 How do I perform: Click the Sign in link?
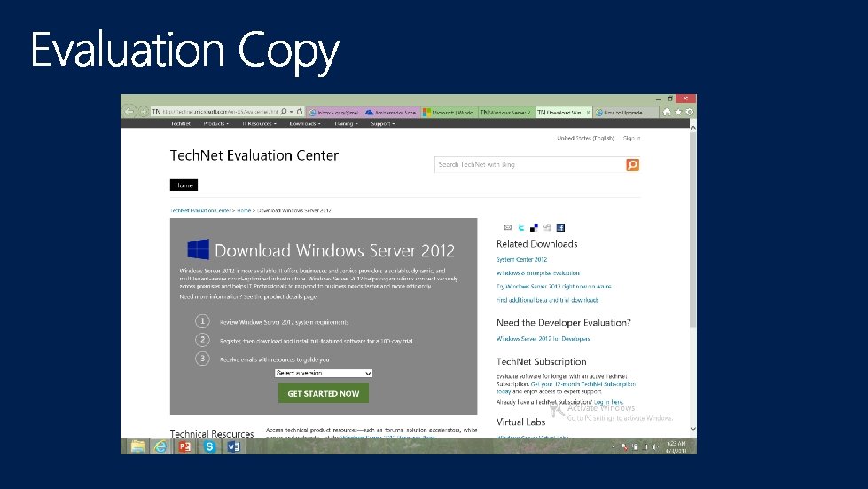(631, 138)
